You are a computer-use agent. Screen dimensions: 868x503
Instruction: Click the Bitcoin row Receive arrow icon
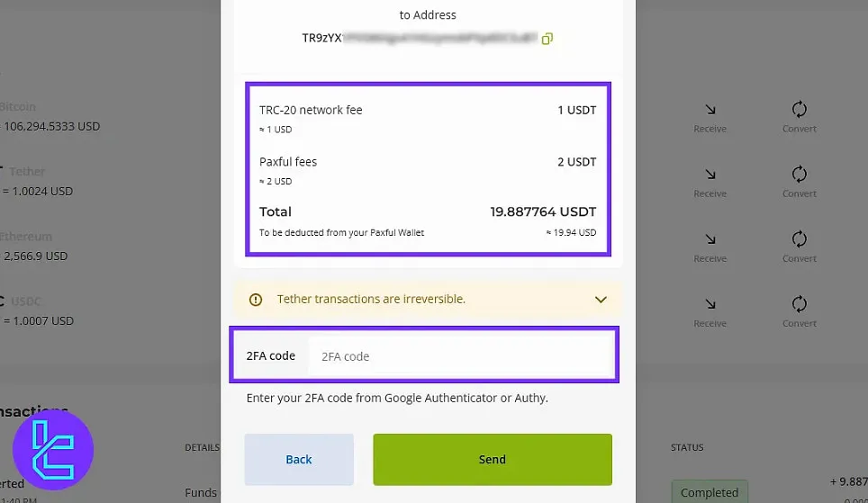[710, 110]
